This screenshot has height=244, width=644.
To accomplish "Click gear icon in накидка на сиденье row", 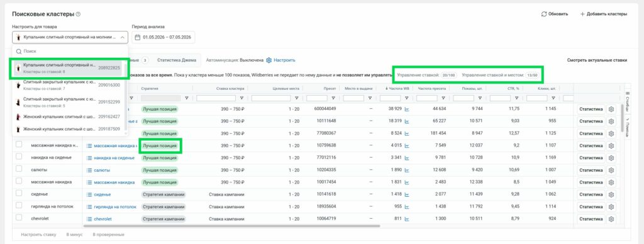I will click(x=611, y=158).
